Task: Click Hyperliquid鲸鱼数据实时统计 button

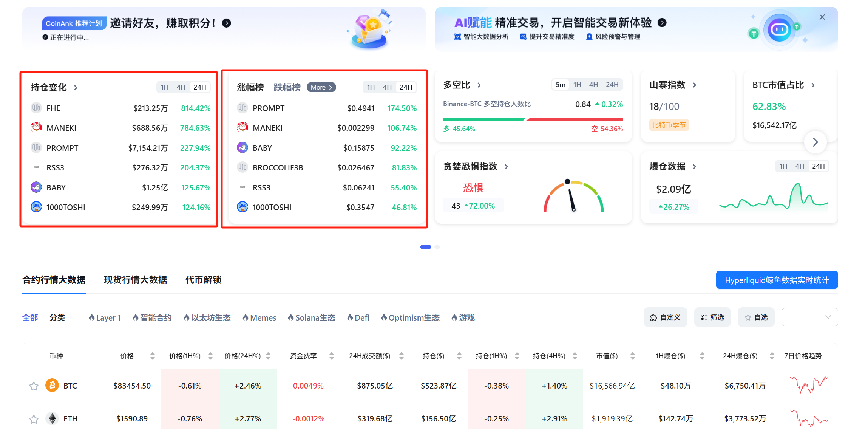Action: coord(777,280)
